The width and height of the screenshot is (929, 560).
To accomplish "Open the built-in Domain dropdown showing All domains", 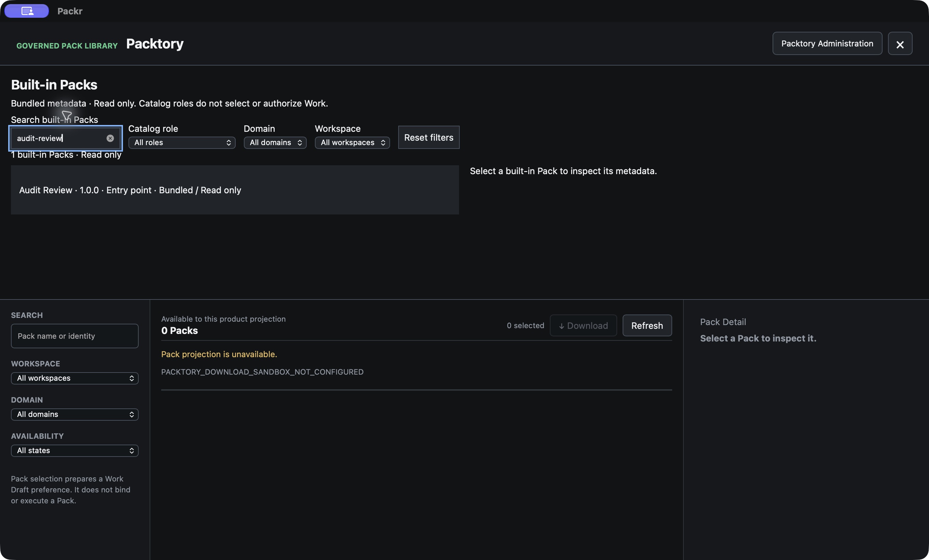I will click(275, 143).
